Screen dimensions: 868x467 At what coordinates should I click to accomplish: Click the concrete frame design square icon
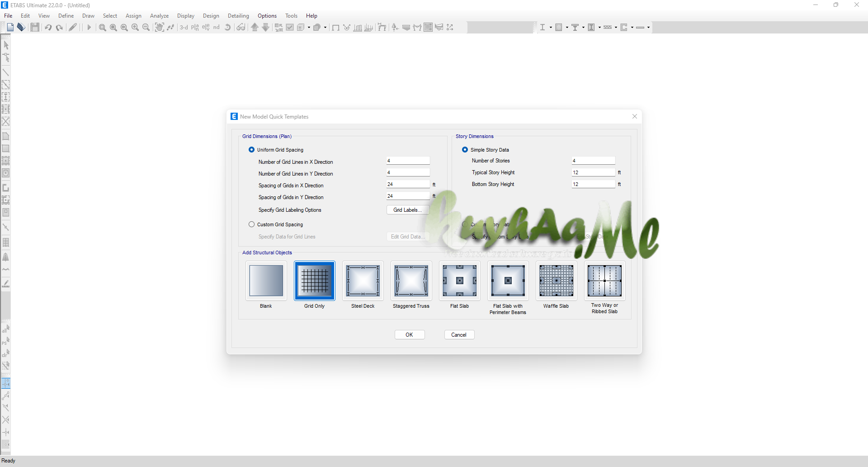click(x=559, y=27)
